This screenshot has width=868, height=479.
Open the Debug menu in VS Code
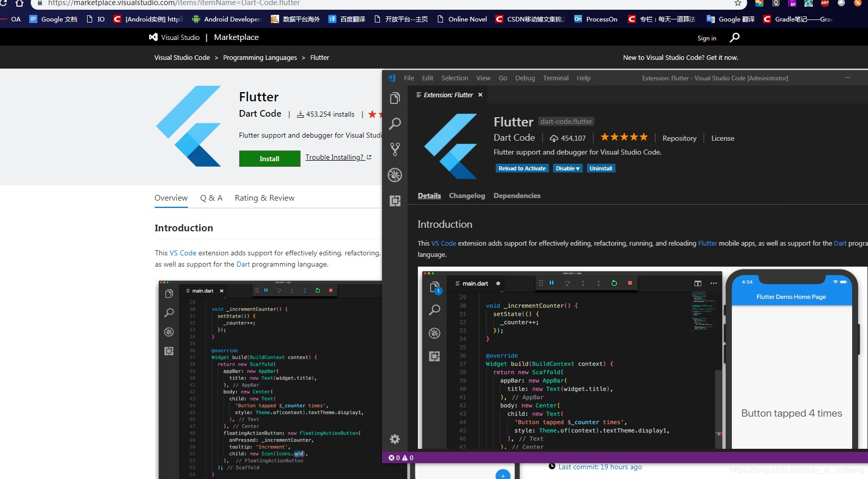click(525, 78)
